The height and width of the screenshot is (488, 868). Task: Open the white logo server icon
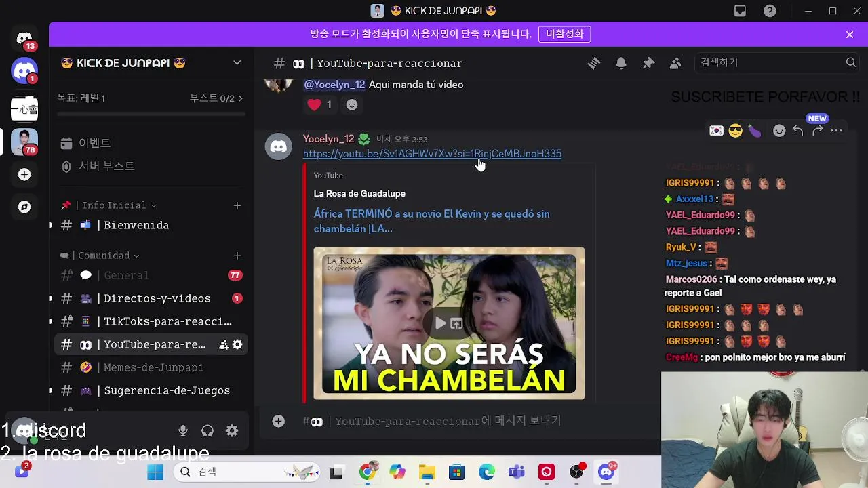coord(24,108)
